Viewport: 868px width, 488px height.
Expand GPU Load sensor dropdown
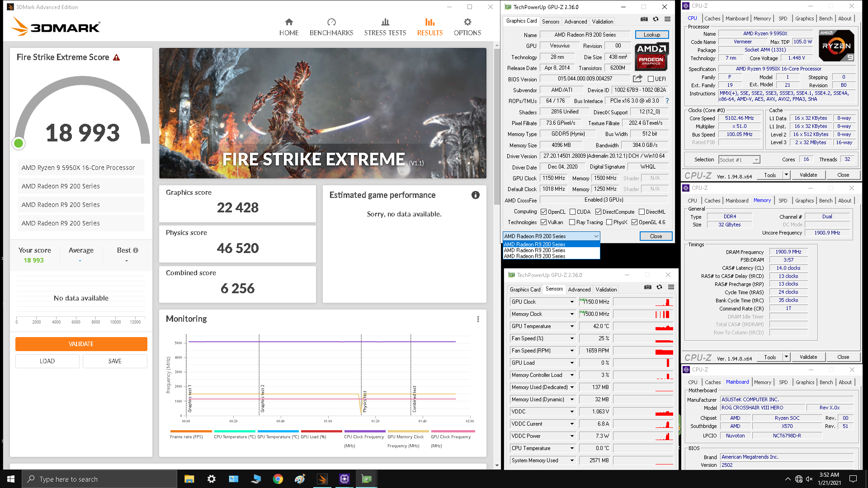pos(572,363)
